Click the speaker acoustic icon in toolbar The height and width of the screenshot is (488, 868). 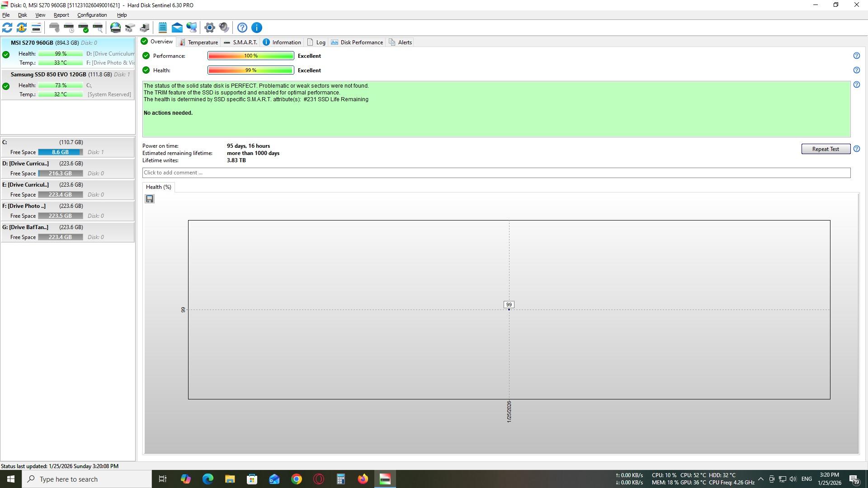coord(224,28)
